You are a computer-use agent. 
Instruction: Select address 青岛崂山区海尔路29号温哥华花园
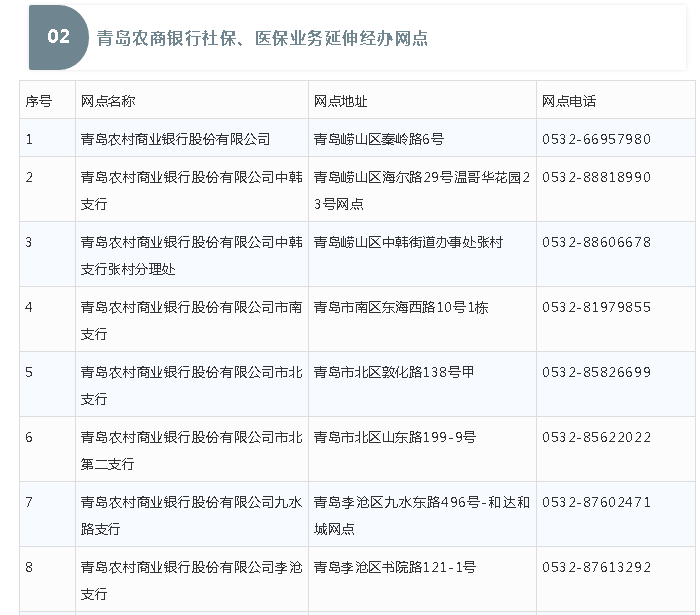[422, 191]
